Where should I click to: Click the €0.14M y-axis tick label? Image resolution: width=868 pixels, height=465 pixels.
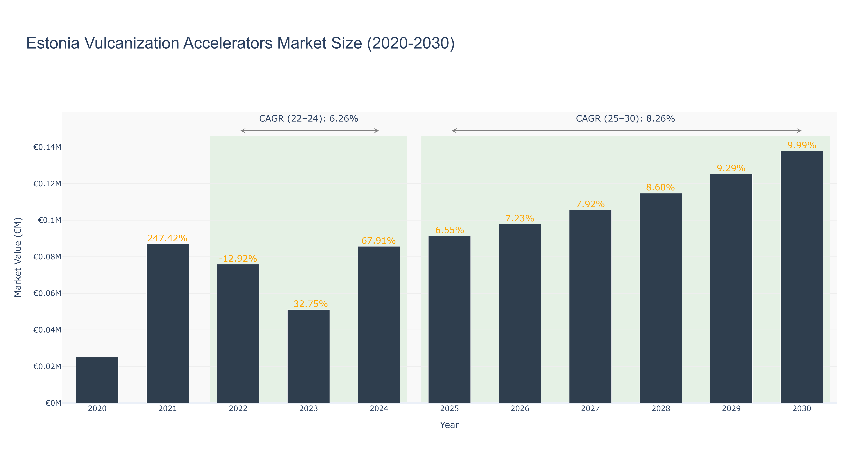pos(47,147)
